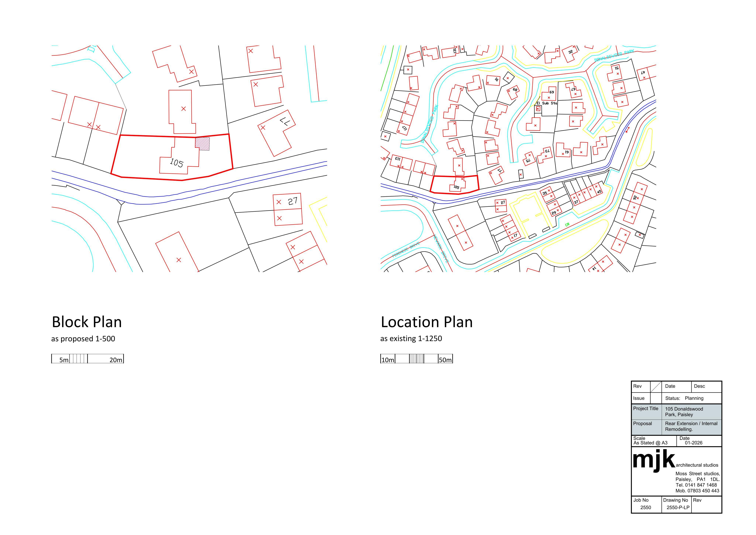Click house number "45" on the Location Plan
The height and width of the screenshot is (535, 756).
point(599,192)
